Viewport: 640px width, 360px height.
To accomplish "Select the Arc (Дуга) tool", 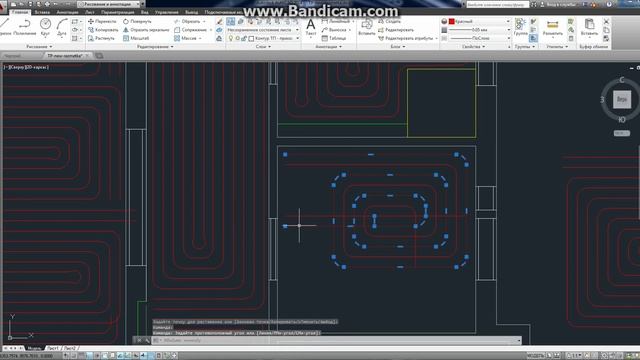I will [x=62, y=27].
